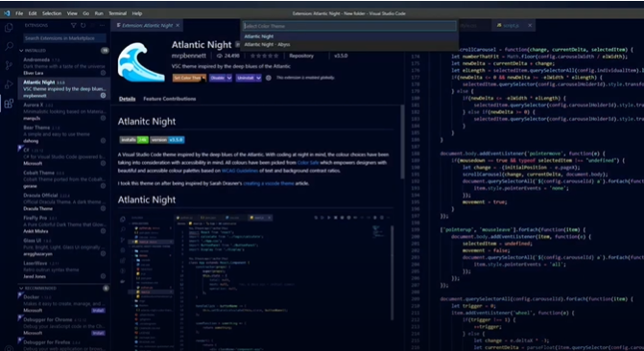Click the gear icon beside Uninstall button

click(268, 78)
